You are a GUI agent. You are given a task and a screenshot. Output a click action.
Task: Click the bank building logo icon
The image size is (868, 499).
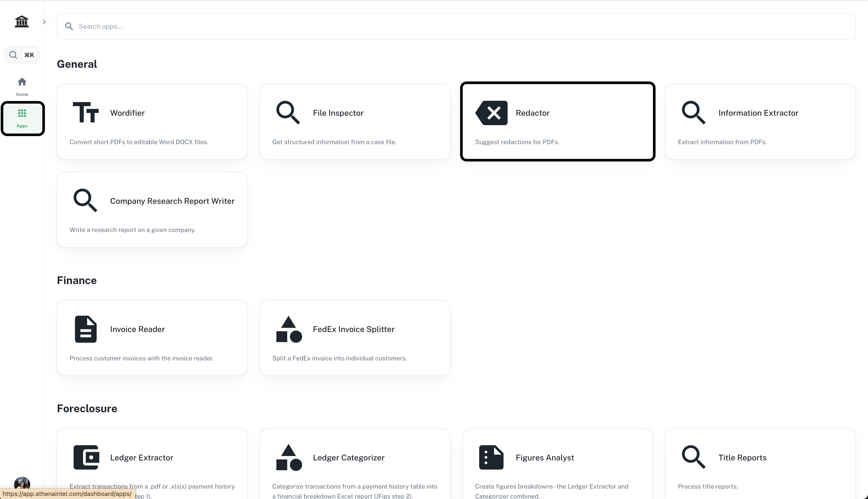(x=22, y=22)
